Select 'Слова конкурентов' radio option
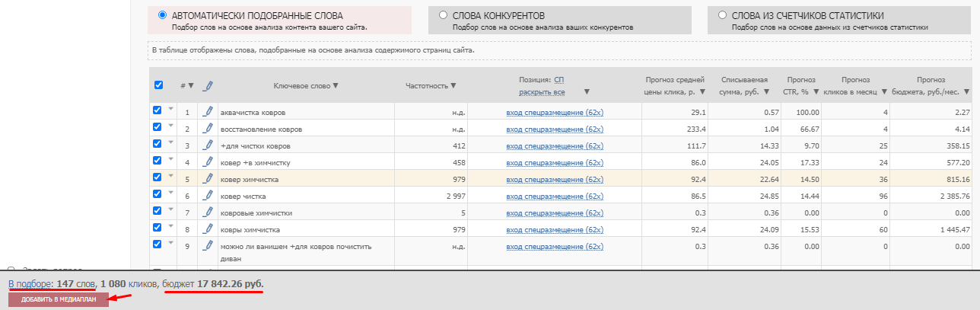 pyautogui.click(x=443, y=14)
